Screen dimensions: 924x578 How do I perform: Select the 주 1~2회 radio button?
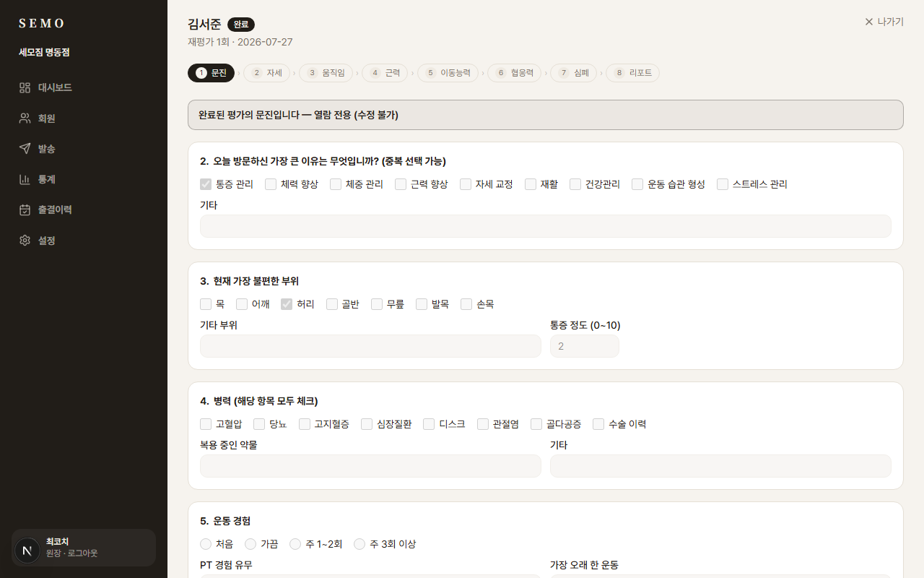tap(295, 544)
